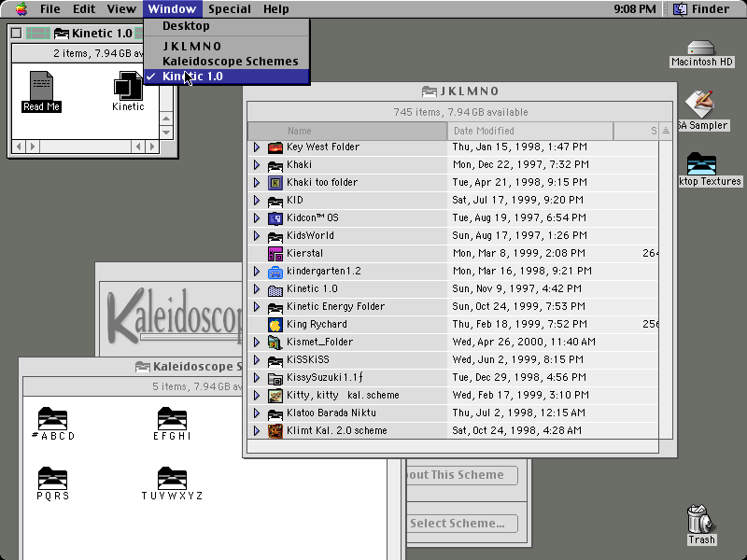Image resolution: width=747 pixels, height=560 pixels.
Task: Open the Trash icon
Action: click(700, 519)
